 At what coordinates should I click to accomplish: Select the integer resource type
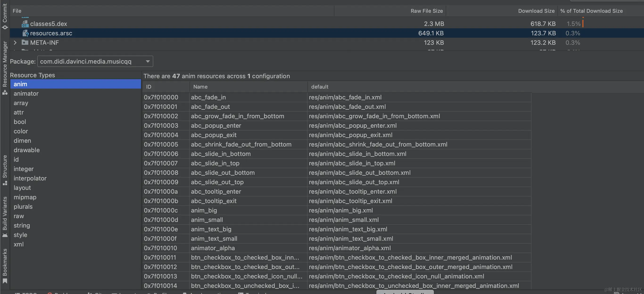tap(75, 169)
